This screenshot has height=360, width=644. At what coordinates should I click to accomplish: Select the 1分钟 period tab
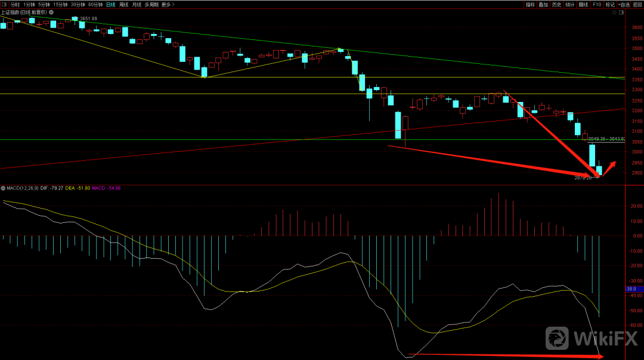point(29,4)
